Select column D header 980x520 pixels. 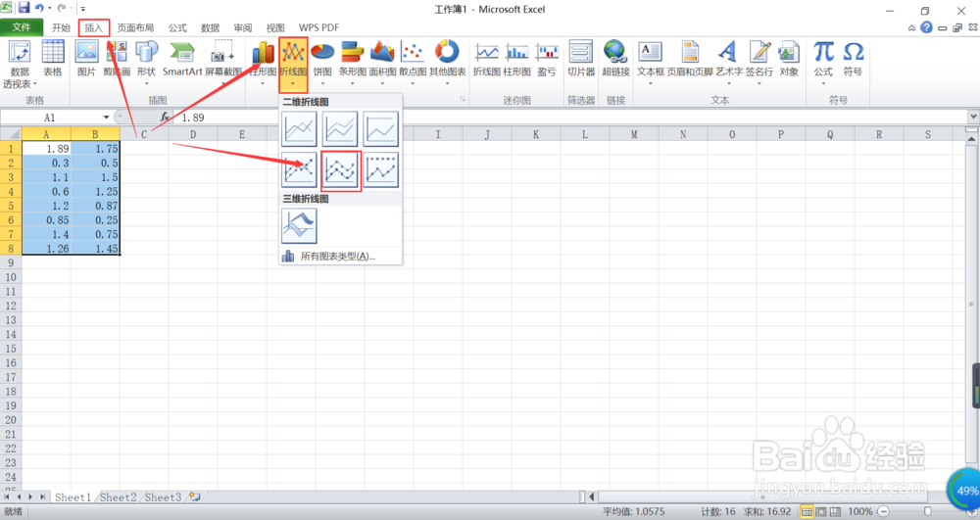[x=192, y=134]
